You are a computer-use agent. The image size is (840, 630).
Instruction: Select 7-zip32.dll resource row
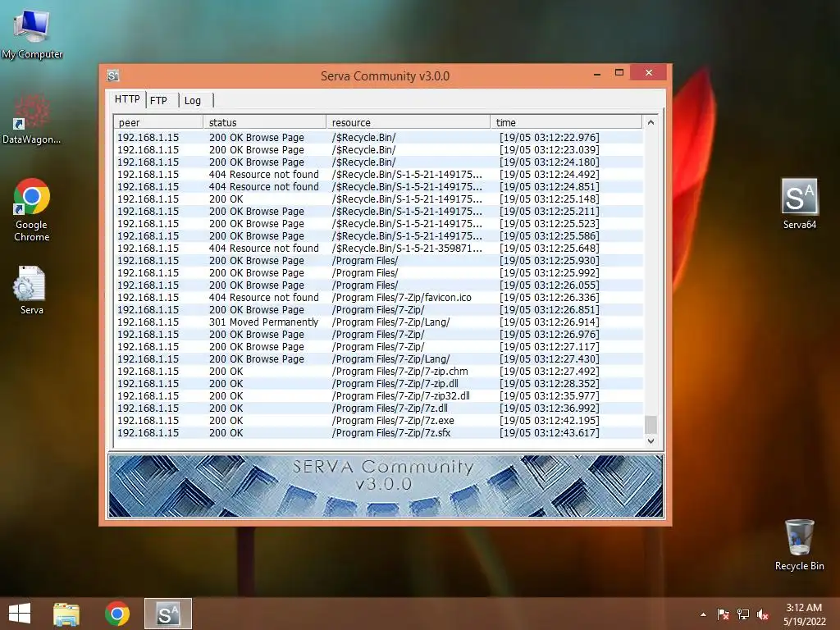379,396
